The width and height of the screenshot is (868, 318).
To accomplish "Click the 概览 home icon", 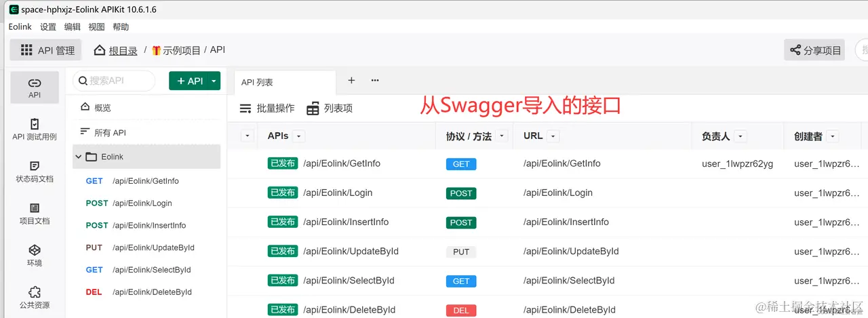I will (x=85, y=107).
